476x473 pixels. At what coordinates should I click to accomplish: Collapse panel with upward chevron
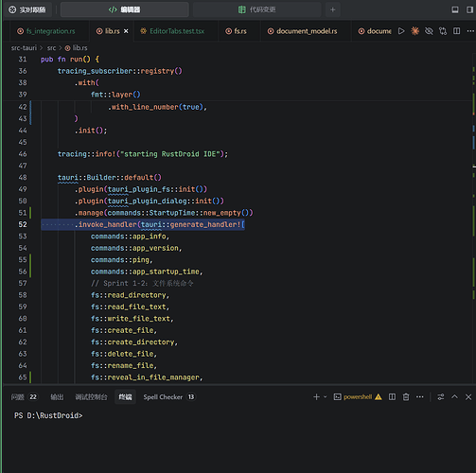pos(454,397)
